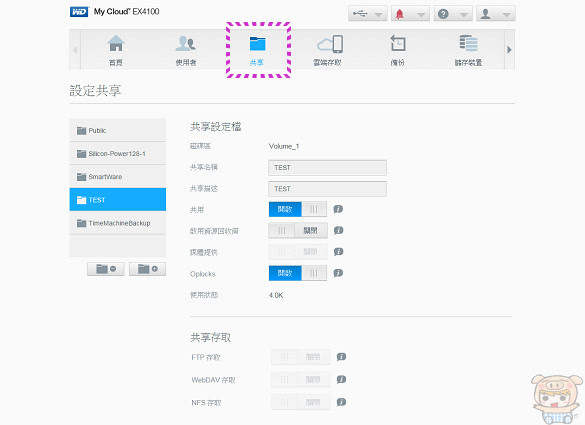Select the Shares (共享) tab
This screenshot has width=585, height=425.
pyautogui.click(x=258, y=50)
